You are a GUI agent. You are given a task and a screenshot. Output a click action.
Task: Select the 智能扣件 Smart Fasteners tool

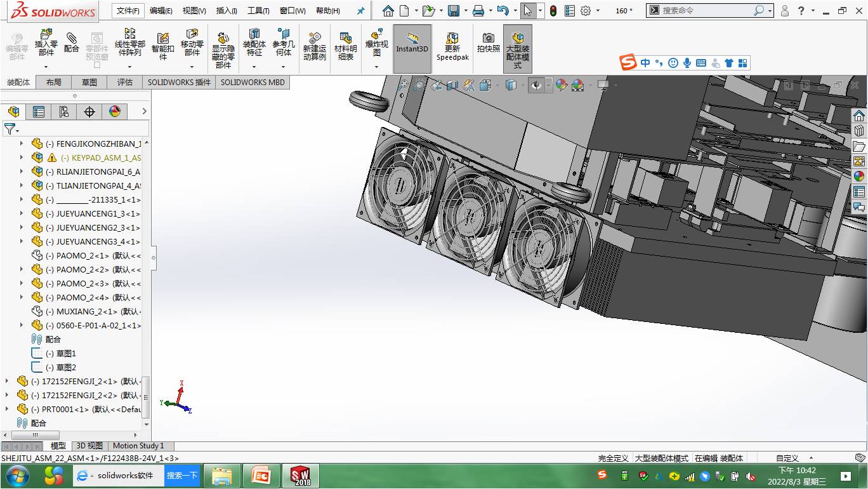162,44
